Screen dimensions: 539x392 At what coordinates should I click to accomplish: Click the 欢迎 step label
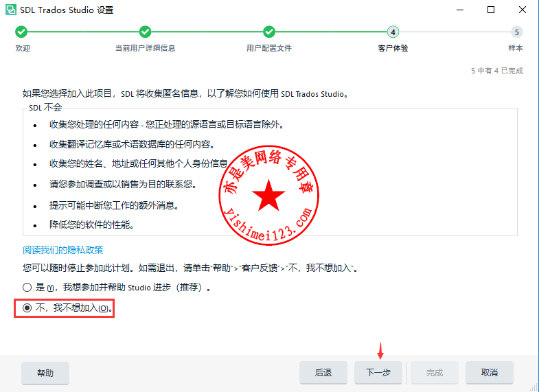click(23, 48)
